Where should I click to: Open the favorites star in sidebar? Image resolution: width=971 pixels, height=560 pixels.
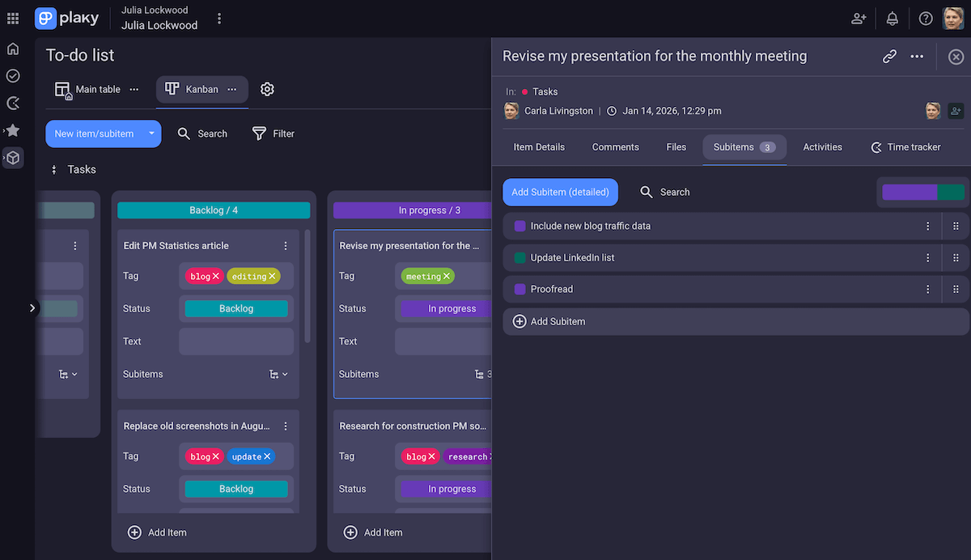[13, 130]
